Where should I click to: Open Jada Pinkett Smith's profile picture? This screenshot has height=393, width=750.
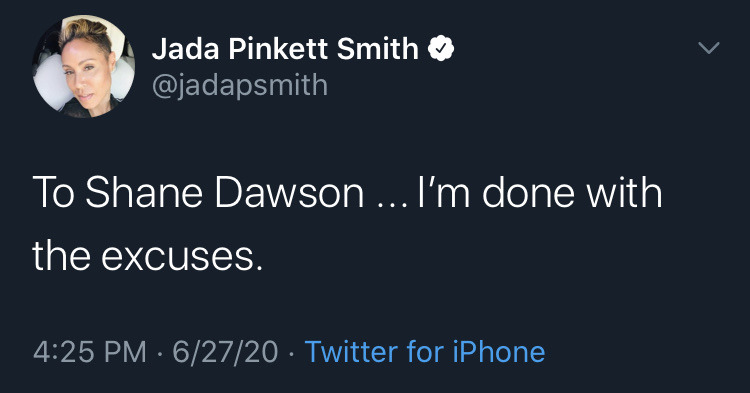coord(84,66)
